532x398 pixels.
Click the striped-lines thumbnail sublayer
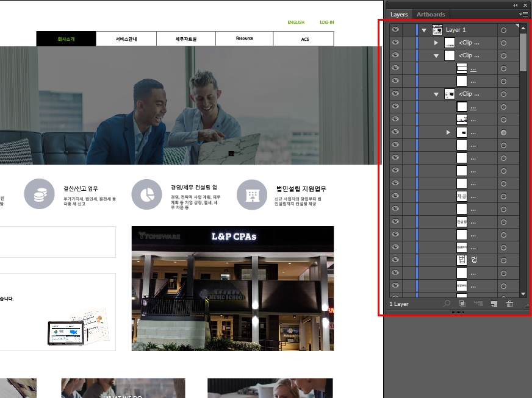click(462, 68)
